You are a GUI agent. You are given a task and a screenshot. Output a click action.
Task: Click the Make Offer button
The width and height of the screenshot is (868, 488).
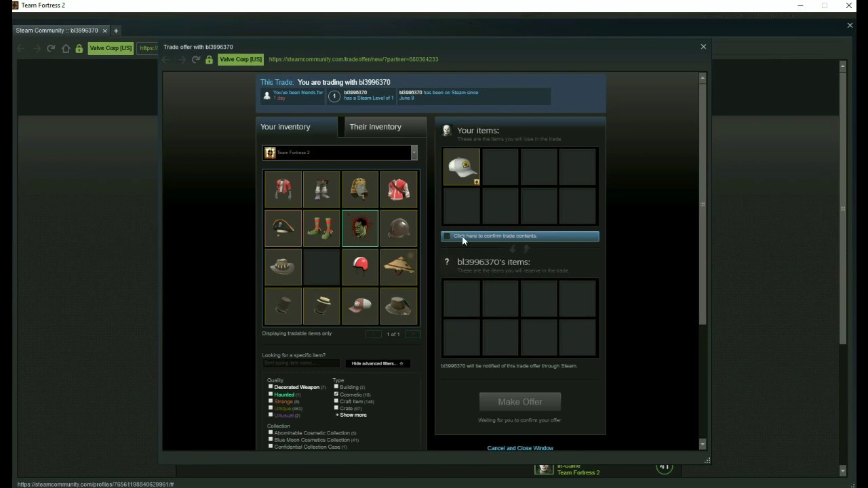[520, 402]
